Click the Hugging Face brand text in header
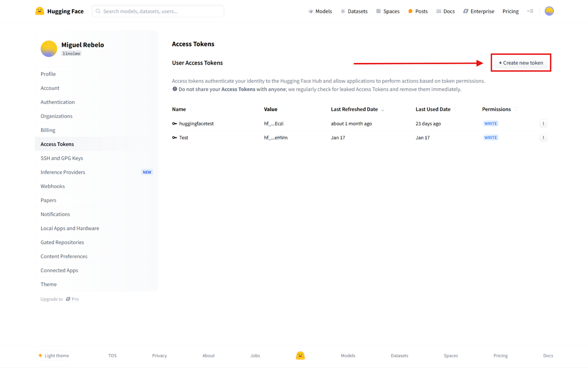 pos(66,11)
